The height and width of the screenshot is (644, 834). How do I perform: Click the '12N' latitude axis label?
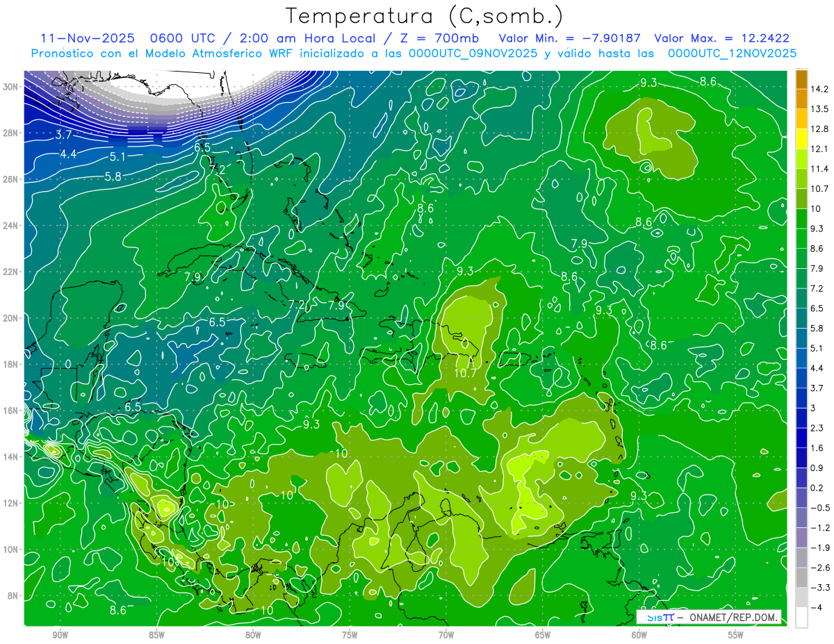(x=10, y=503)
